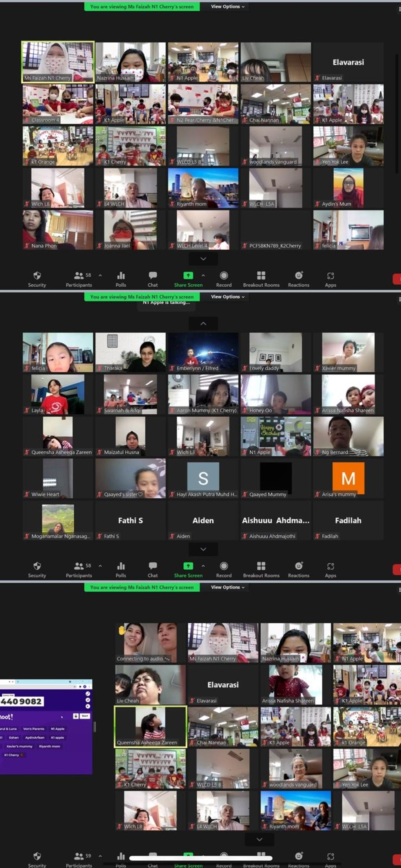This screenshot has width=401, height=868.
Task: Open Reactions in toolbar below Fadilah row
Action: pyautogui.click(x=299, y=570)
